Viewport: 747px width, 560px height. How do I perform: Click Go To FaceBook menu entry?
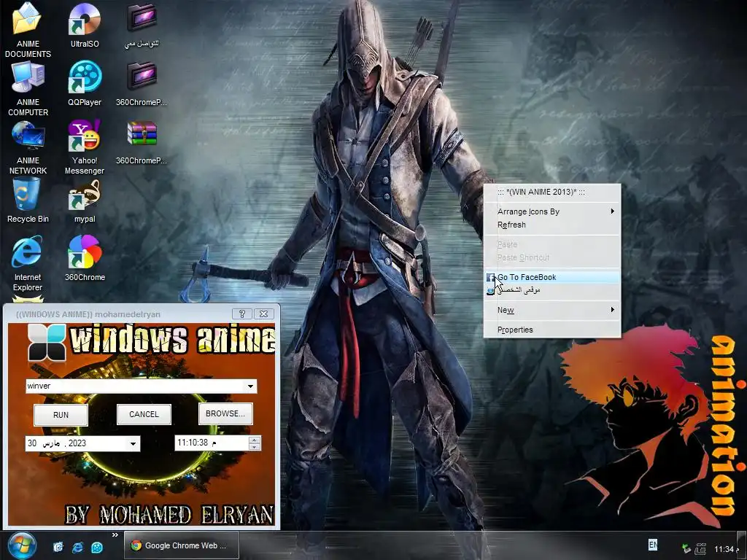coord(552,277)
